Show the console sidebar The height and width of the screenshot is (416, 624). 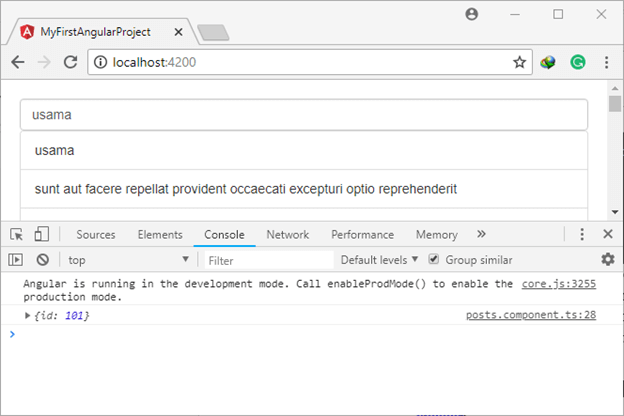pyautogui.click(x=16, y=260)
